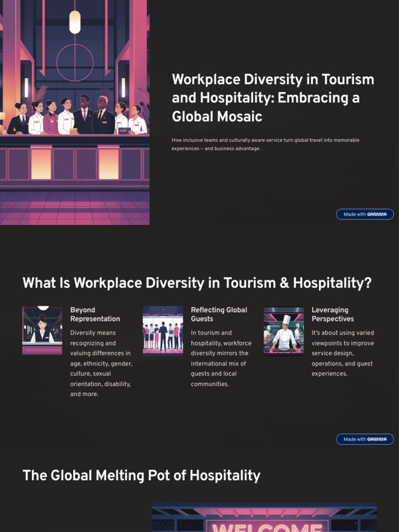Select the heading 'The Global Melting Pot of Hospitality'

pyautogui.click(x=141, y=475)
